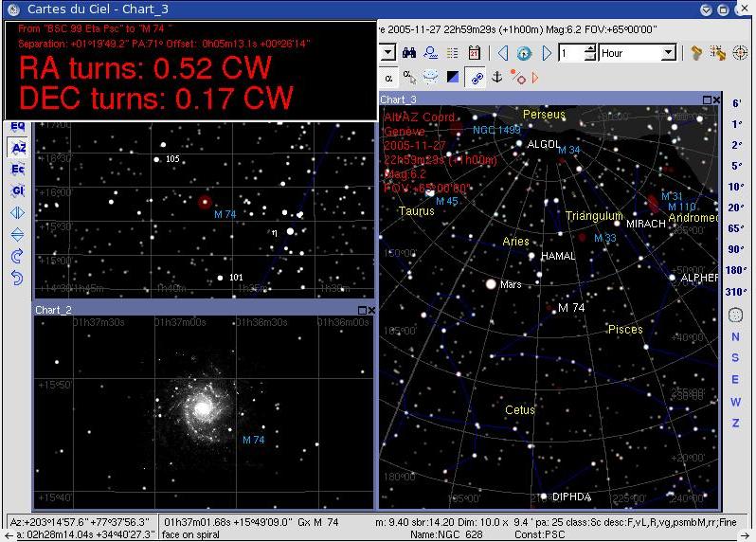
Task: Flip chart vertically icon
Action: coord(17,234)
